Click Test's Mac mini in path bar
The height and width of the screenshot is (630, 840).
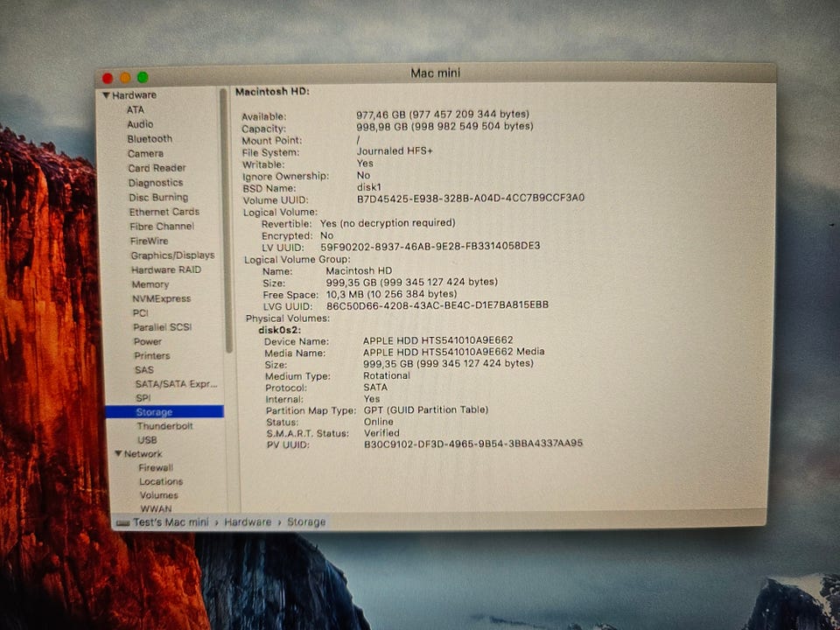coord(171,522)
